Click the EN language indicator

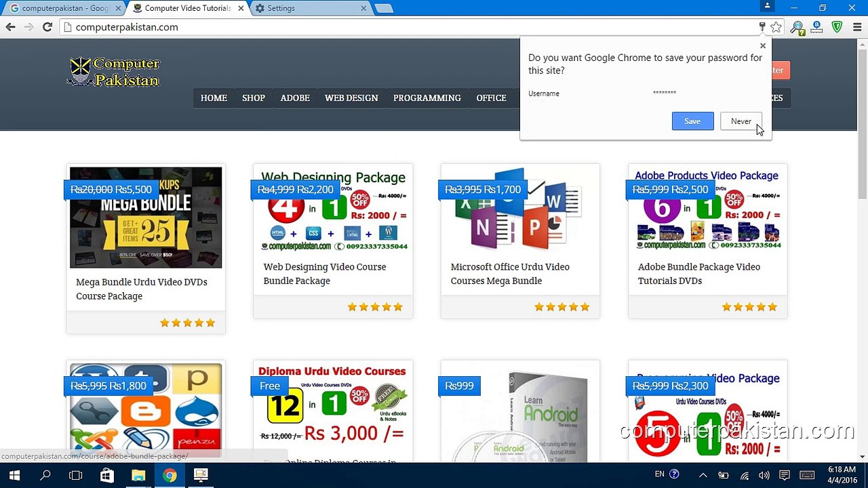click(x=659, y=474)
